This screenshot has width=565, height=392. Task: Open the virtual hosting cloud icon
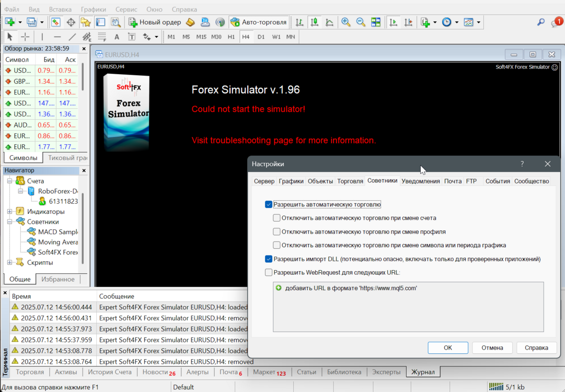(x=205, y=22)
